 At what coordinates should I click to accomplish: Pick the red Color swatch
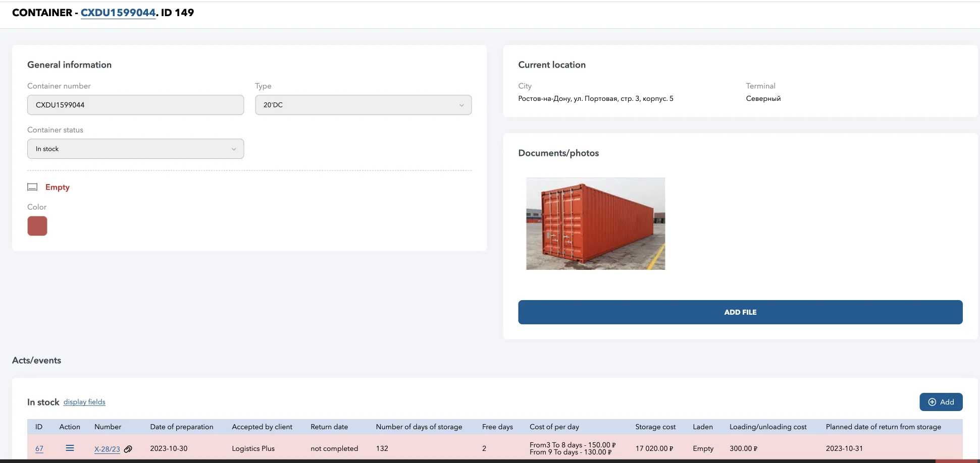click(37, 226)
